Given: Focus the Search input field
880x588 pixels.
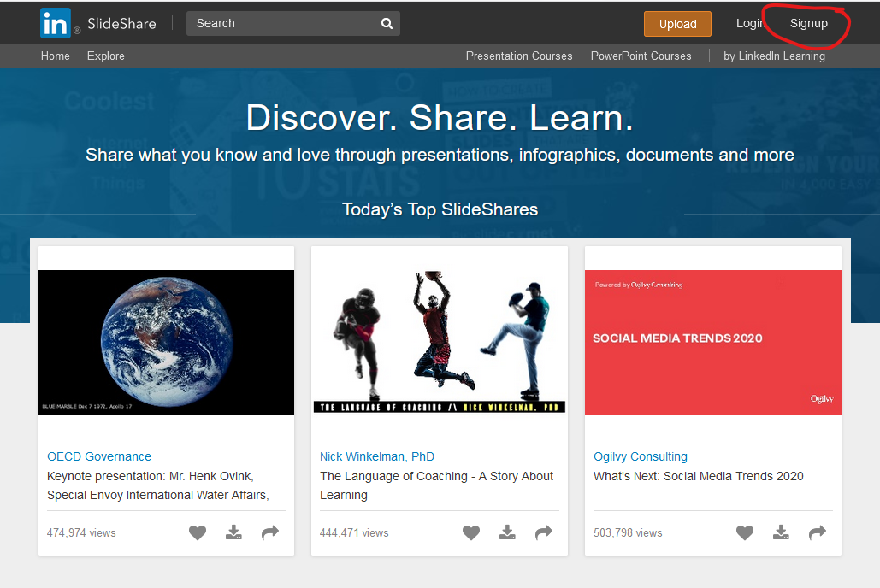Looking at the screenshot, I should click(293, 24).
